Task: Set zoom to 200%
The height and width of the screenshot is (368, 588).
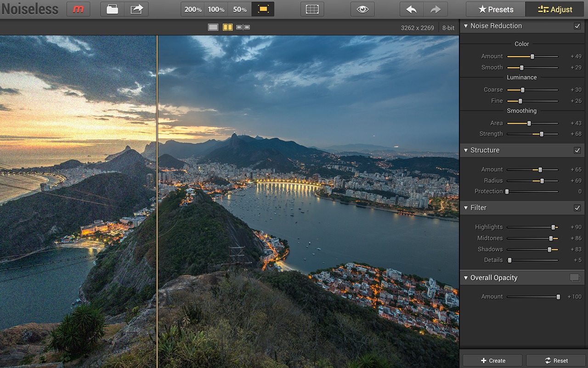Action: tap(193, 9)
